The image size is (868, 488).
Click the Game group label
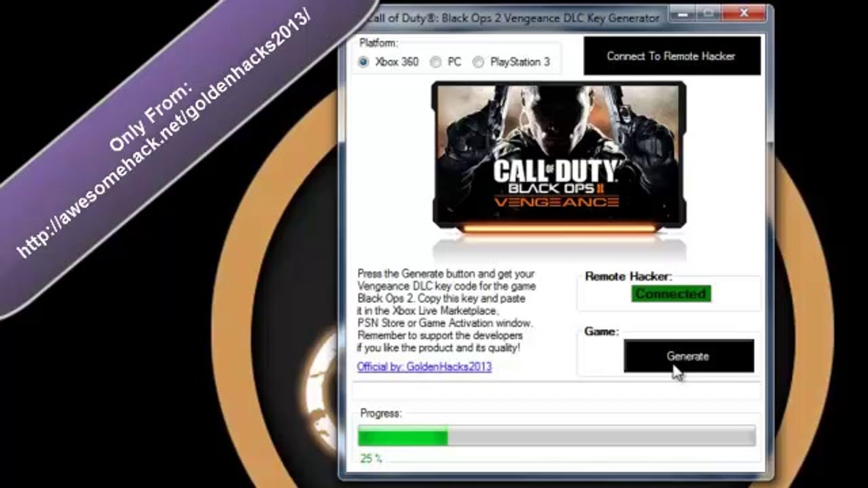click(601, 332)
